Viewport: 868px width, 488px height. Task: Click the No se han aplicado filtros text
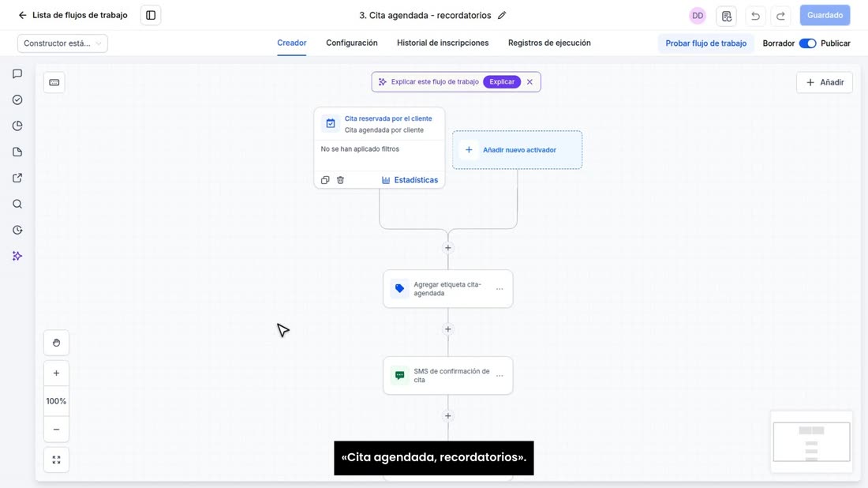(x=360, y=149)
